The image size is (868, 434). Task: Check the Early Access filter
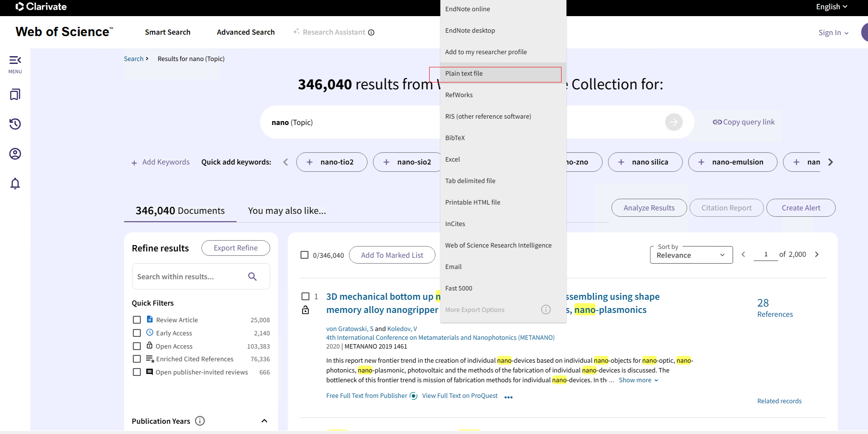pos(137,333)
